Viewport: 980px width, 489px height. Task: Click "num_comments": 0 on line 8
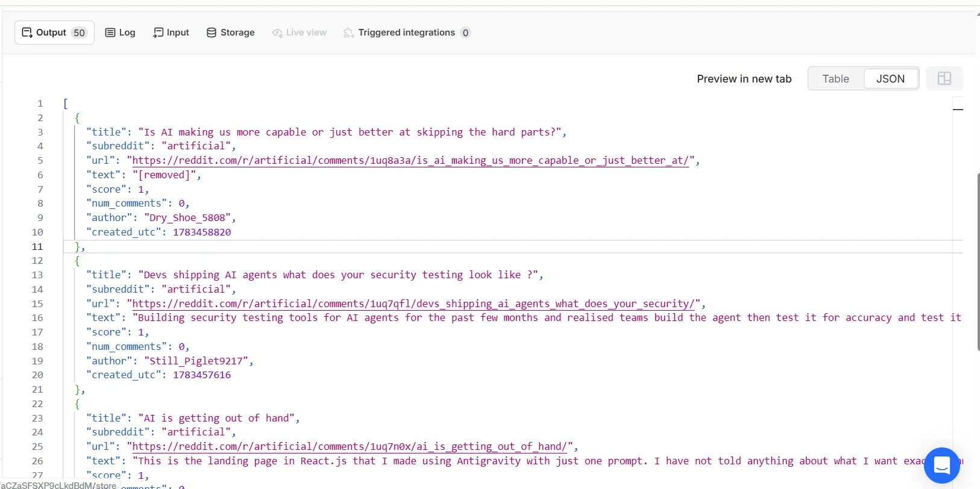(x=137, y=203)
